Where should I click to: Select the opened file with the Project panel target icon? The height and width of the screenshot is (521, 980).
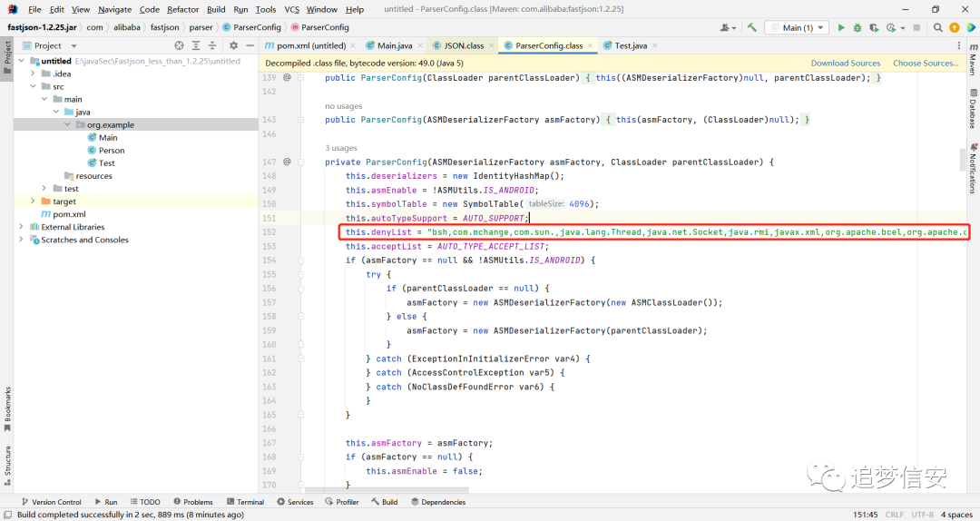[180, 45]
